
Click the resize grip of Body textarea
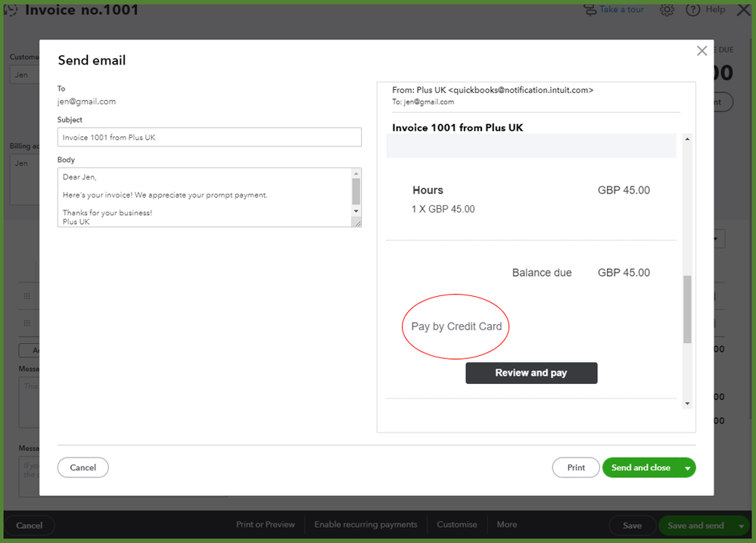[x=356, y=223]
